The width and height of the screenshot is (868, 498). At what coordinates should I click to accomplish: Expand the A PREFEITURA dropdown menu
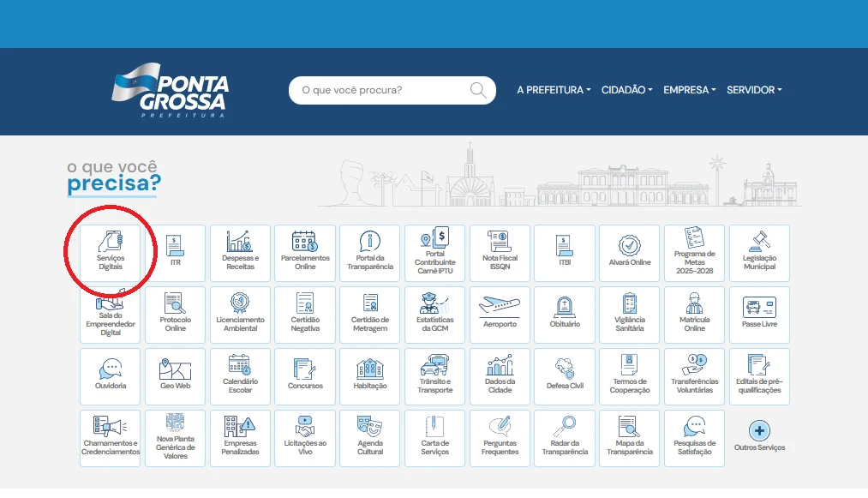point(554,90)
